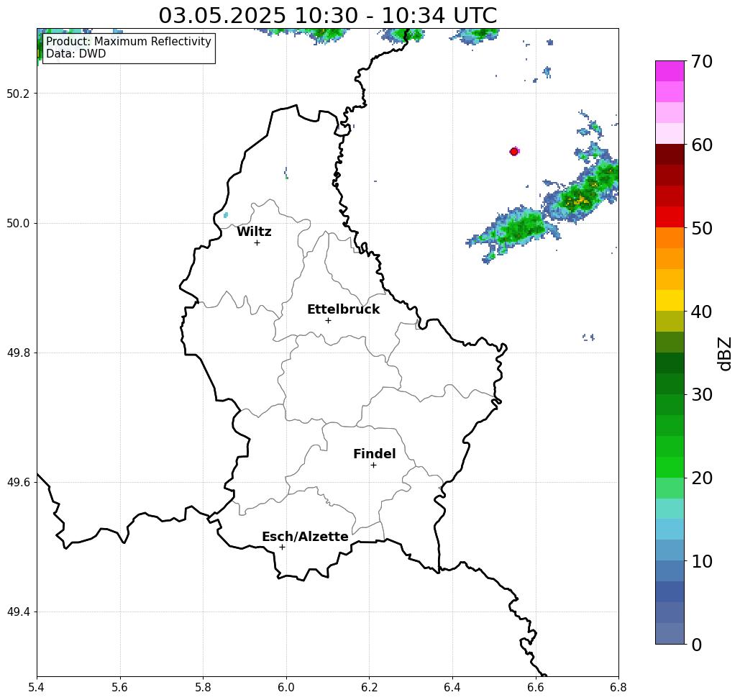Click the 10 dBZ colorbar tick label

[x=701, y=561]
